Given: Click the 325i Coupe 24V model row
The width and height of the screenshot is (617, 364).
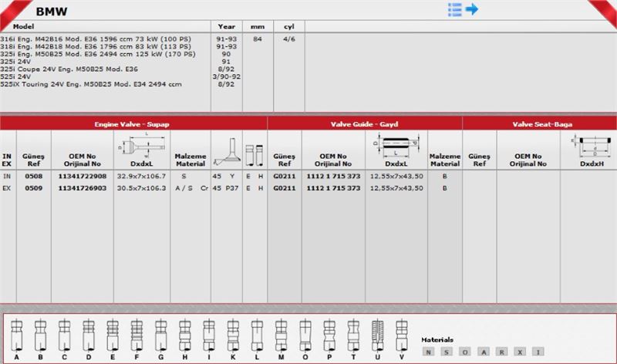Looking at the screenshot, I should point(69,69).
